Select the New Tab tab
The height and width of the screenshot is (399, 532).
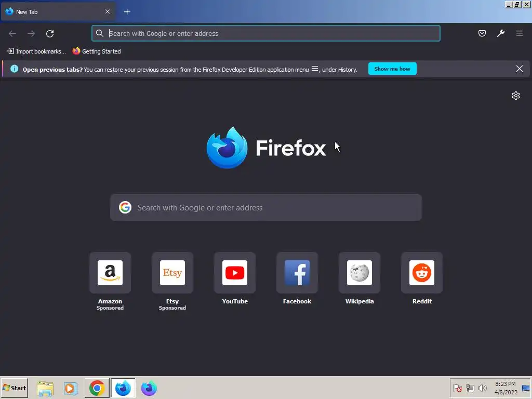coord(58,12)
